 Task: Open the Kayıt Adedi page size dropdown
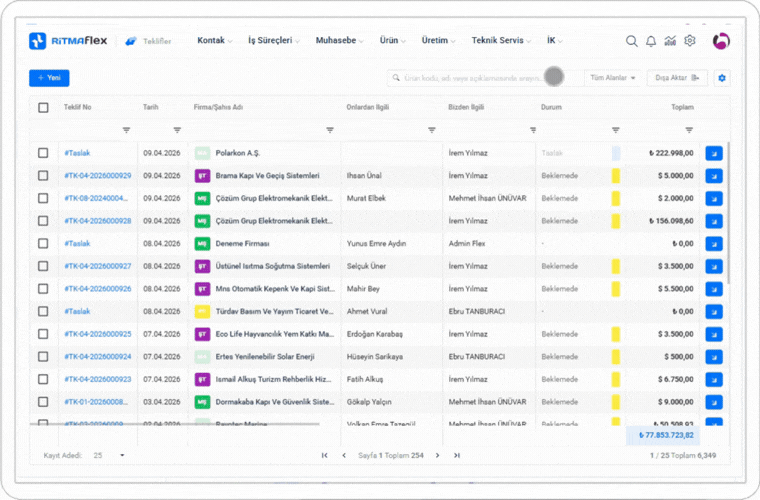coord(110,455)
